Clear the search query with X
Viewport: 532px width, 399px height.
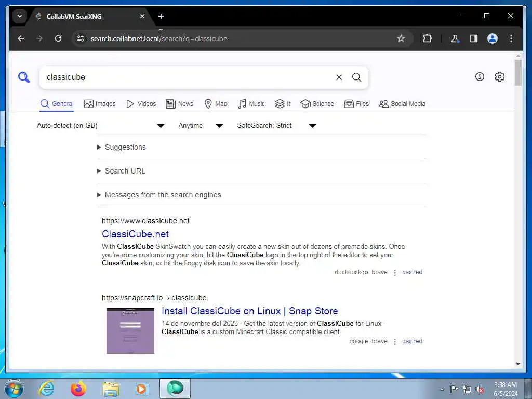339,77
